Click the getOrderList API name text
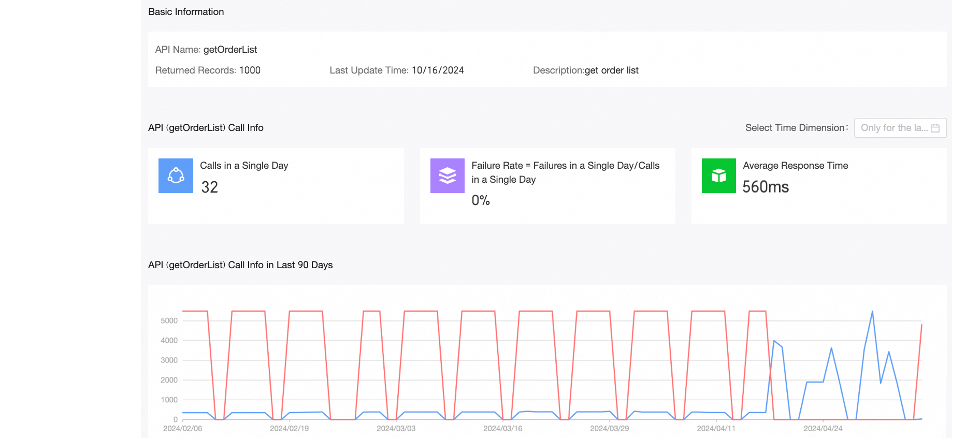This screenshot has width=980, height=438. (x=230, y=50)
